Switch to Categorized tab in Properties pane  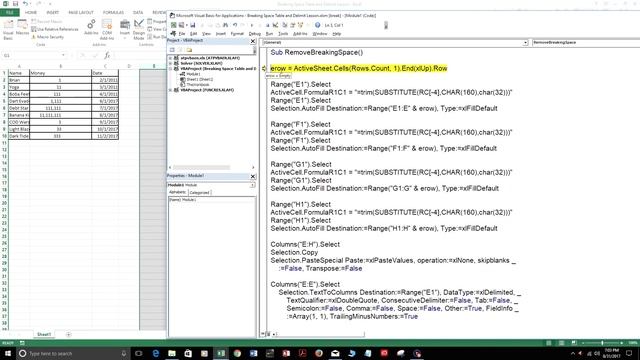coord(200,192)
